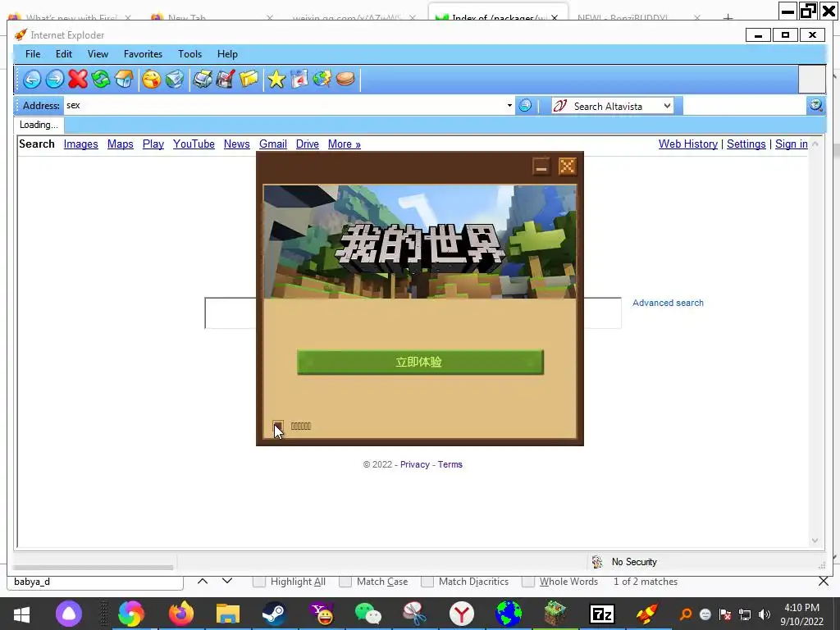Open the Windows Start menu
This screenshot has width=840, height=630.
tap(21, 614)
